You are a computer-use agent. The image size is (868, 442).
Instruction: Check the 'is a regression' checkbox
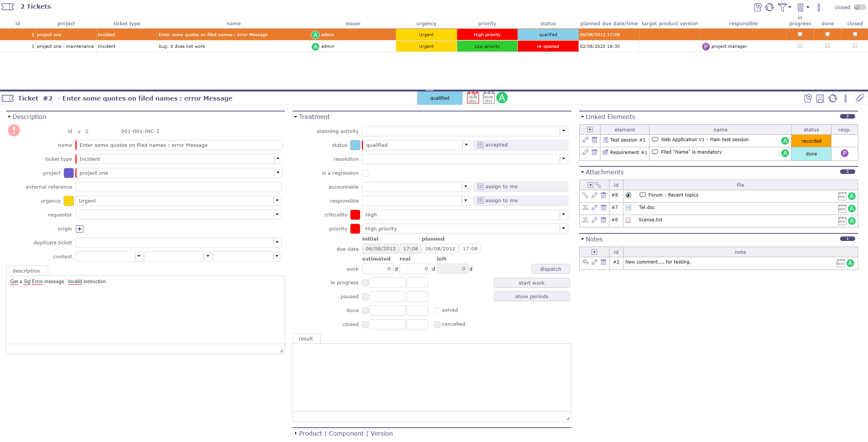click(365, 173)
